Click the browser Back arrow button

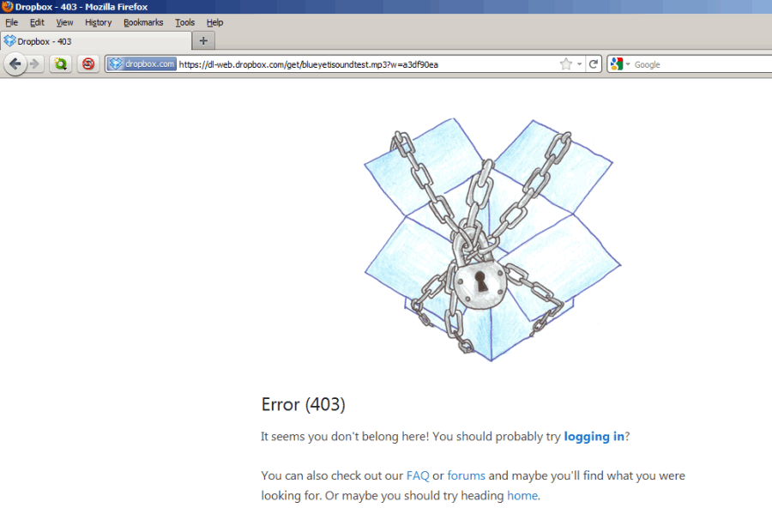(x=15, y=64)
